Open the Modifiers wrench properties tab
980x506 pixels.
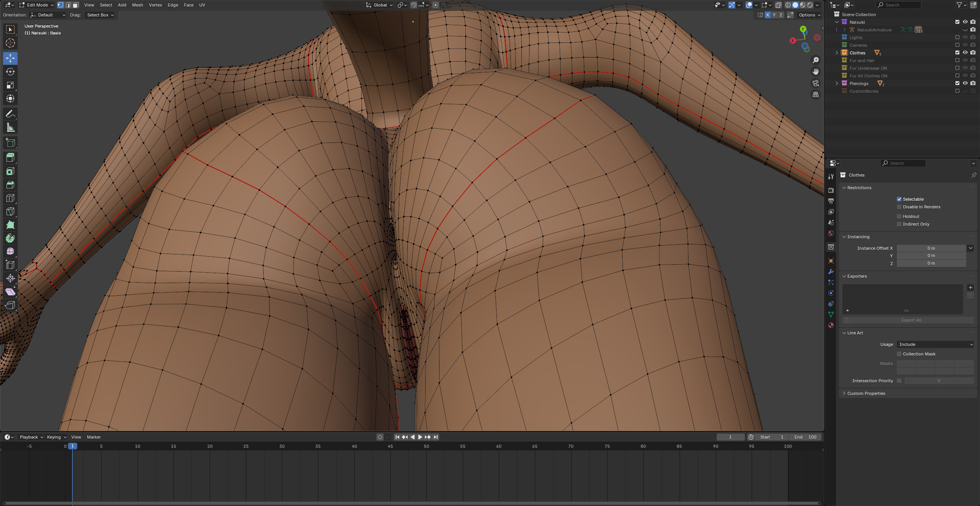coord(831,272)
